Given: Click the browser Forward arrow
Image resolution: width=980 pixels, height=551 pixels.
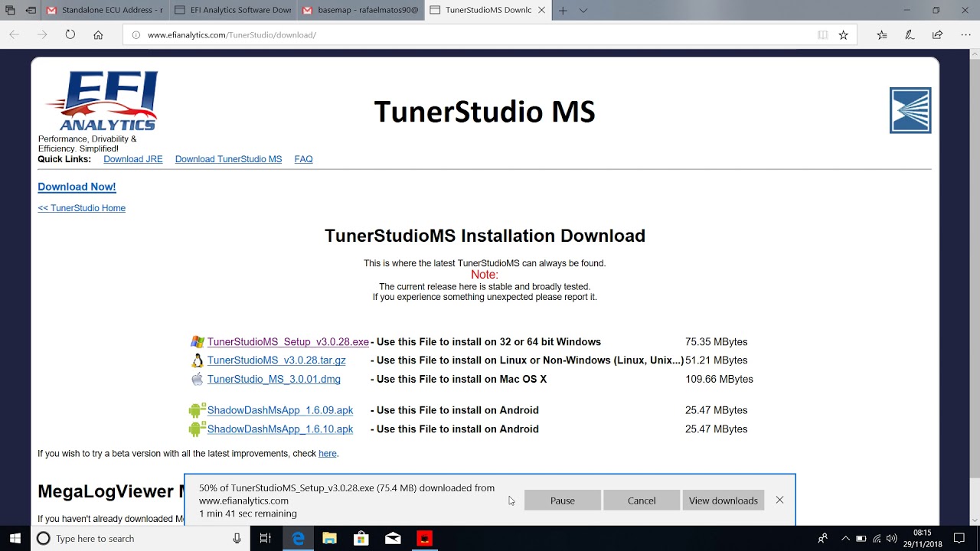Looking at the screenshot, I should 42,34.
